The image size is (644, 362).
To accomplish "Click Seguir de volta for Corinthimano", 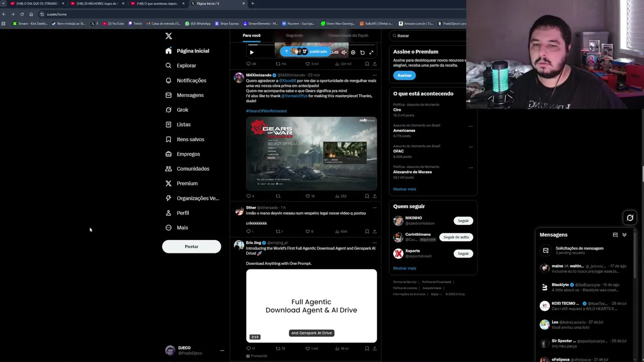I will [456, 237].
